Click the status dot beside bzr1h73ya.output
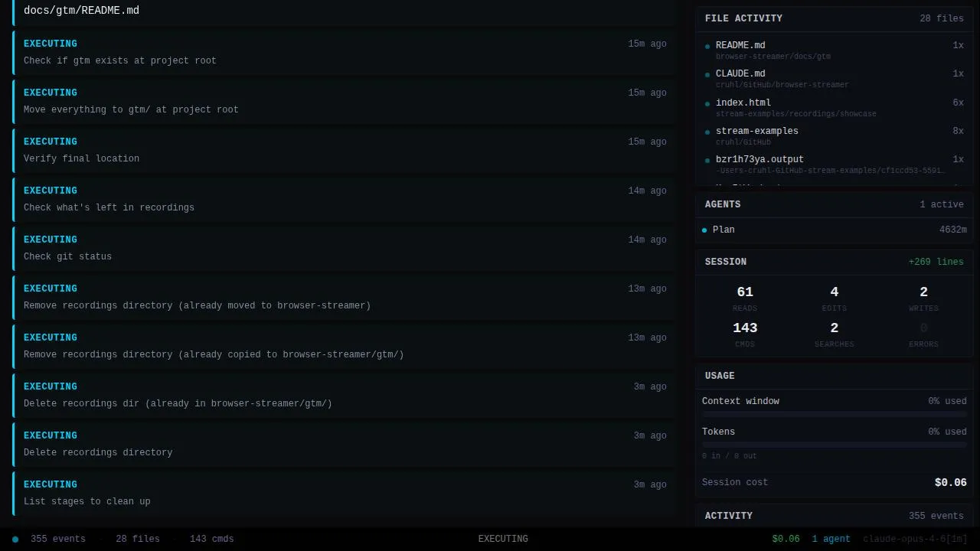Viewport: 980px width, 551px height. (x=707, y=161)
